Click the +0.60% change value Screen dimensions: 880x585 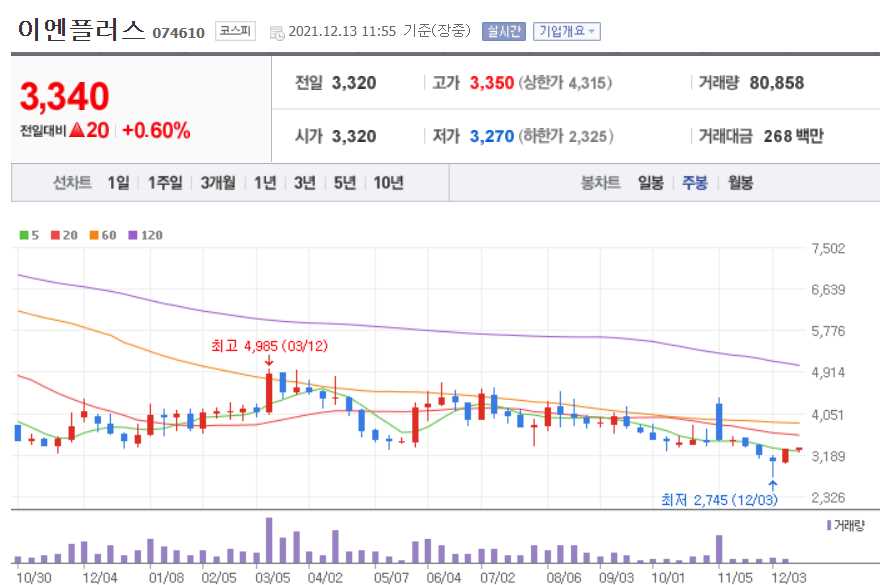pos(156,130)
